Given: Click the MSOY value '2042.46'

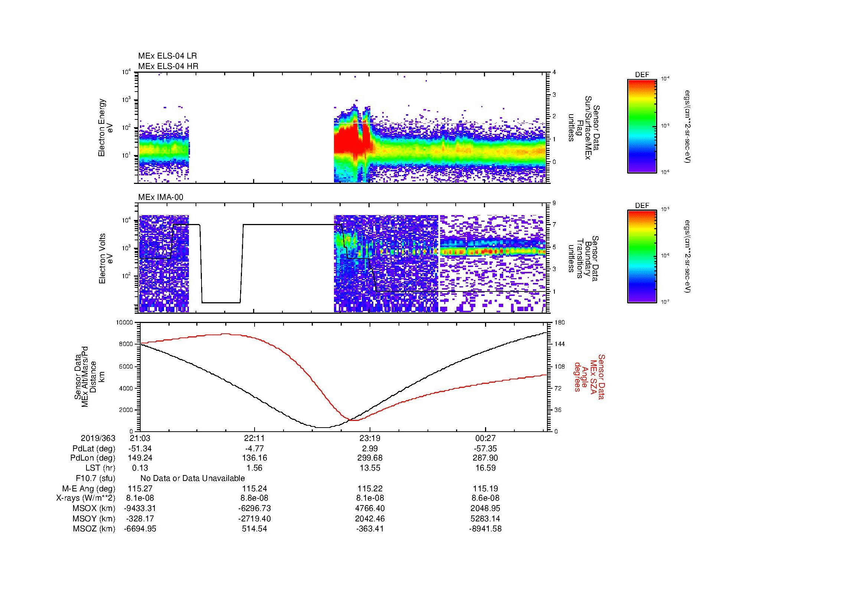Looking at the screenshot, I should [370, 519].
